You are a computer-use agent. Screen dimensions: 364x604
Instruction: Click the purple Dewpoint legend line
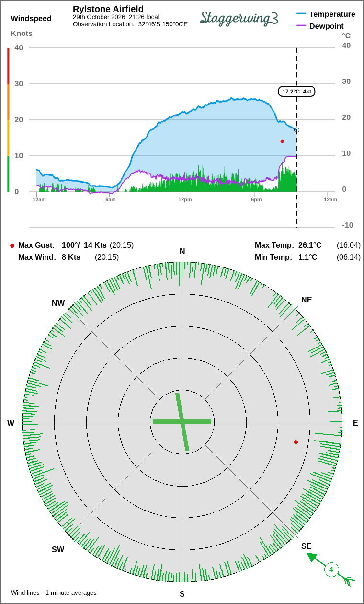tap(301, 26)
